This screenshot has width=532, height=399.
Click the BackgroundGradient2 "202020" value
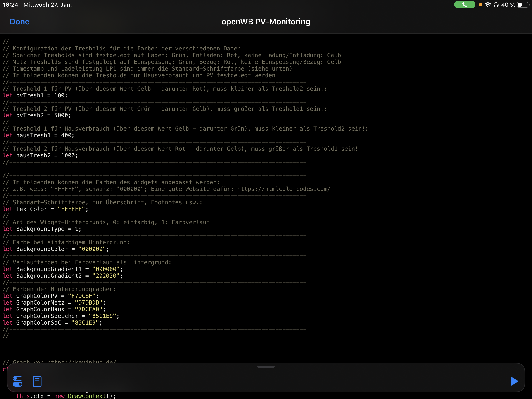106,276
